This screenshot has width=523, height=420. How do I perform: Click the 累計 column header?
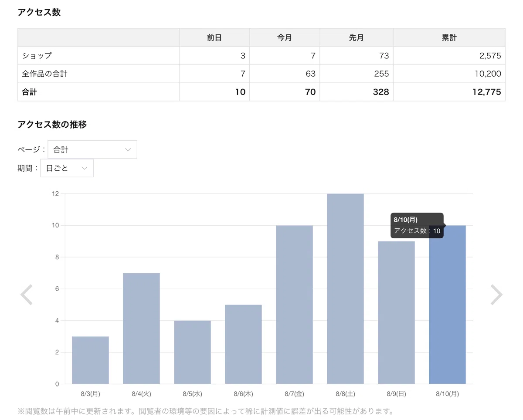pos(449,38)
